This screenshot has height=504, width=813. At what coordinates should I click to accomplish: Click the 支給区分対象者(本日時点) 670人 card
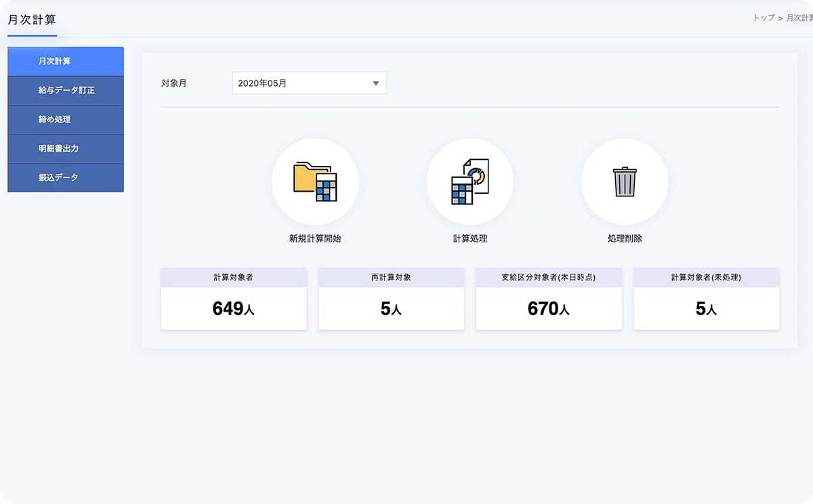549,299
